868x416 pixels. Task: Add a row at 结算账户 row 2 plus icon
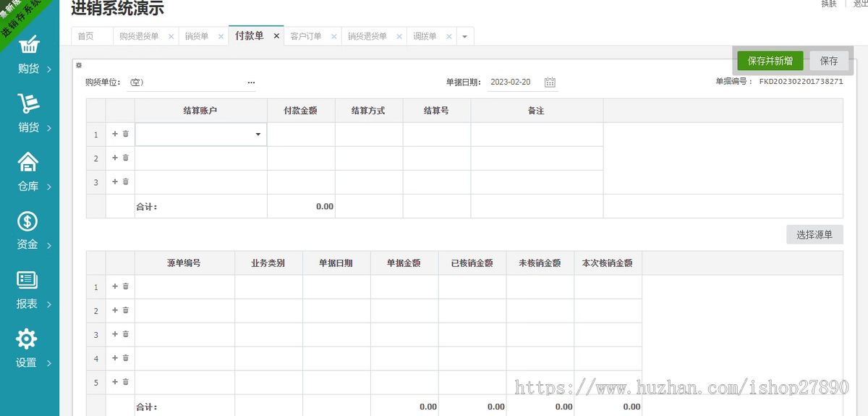[x=114, y=158]
